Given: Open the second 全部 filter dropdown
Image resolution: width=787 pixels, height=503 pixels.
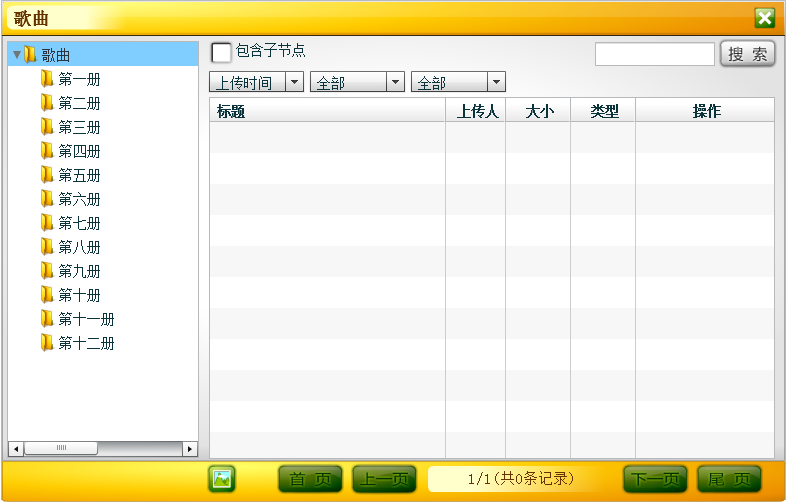Looking at the screenshot, I should [496, 83].
